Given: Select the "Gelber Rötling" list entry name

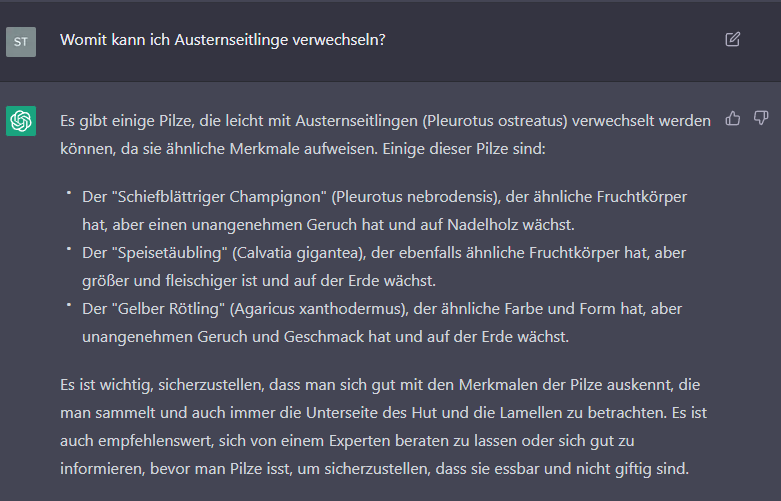Looking at the screenshot, I should pos(168,309).
